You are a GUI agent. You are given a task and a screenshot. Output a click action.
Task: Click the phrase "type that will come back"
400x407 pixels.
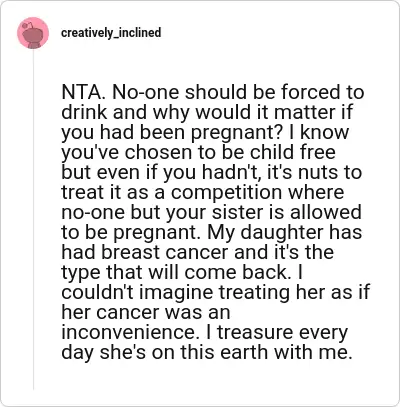pyautogui.click(x=174, y=272)
